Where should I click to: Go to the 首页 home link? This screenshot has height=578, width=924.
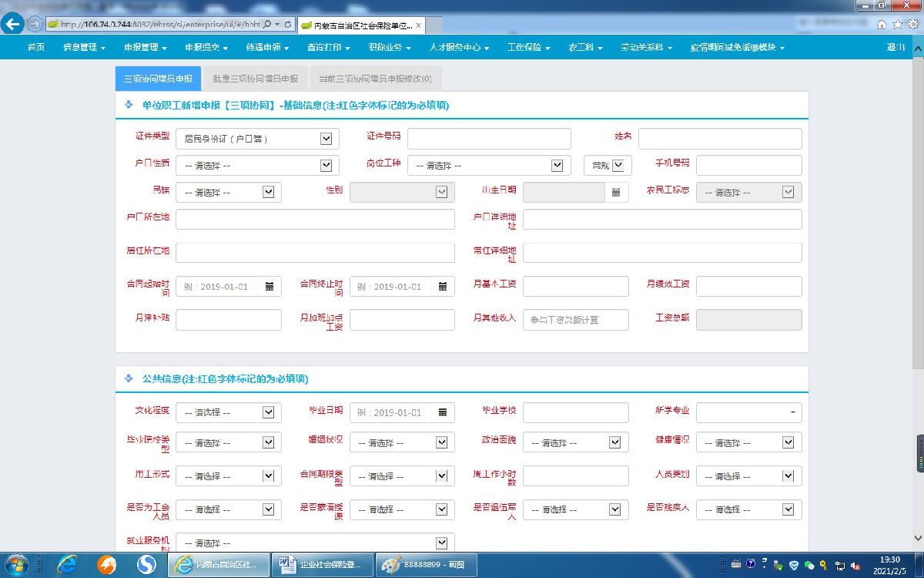[35, 48]
